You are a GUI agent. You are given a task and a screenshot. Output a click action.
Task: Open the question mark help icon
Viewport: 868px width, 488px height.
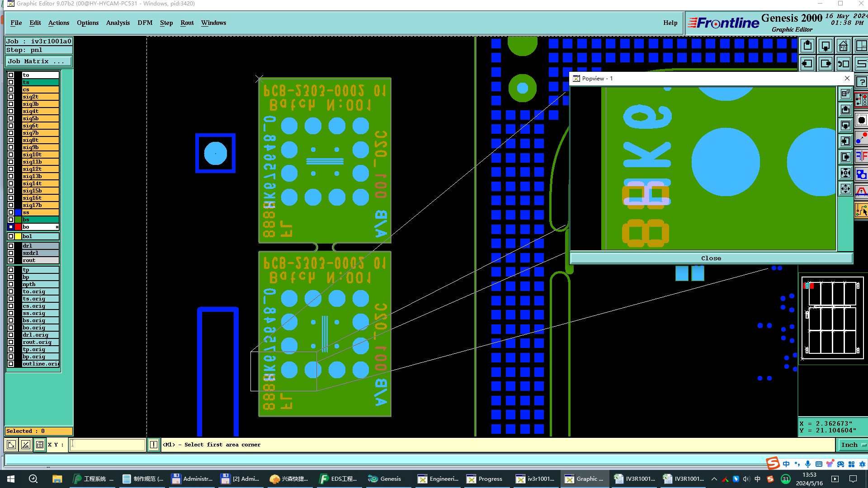[x=862, y=82]
